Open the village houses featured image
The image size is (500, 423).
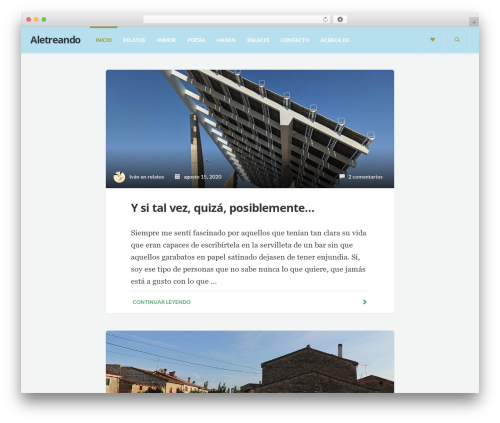tap(250, 362)
